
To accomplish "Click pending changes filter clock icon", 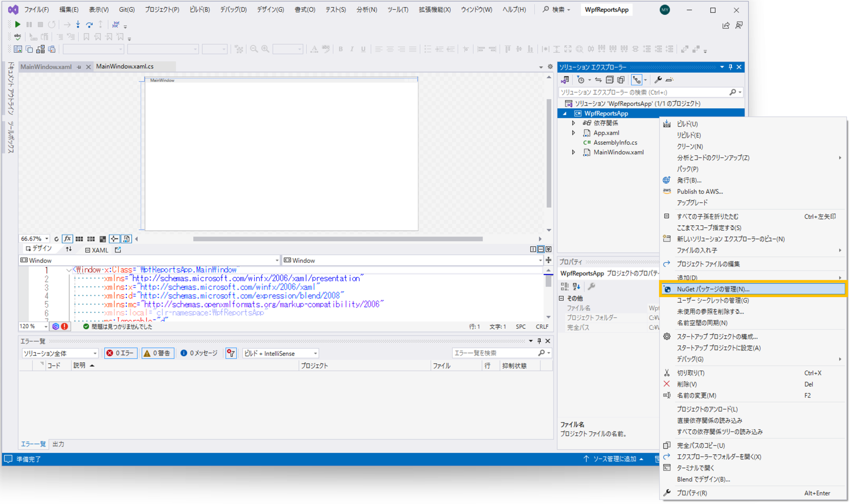I will (x=581, y=80).
